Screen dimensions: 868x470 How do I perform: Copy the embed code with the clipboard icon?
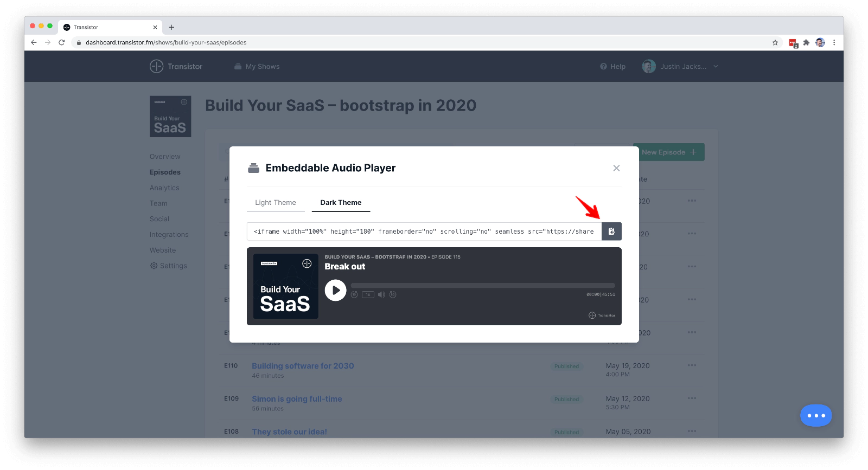[x=611, y=231]
